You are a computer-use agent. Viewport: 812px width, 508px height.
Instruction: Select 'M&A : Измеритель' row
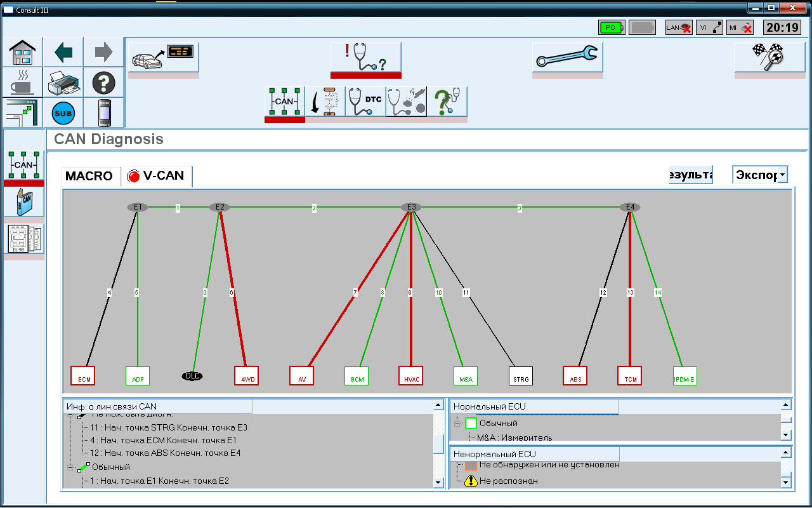514,437
